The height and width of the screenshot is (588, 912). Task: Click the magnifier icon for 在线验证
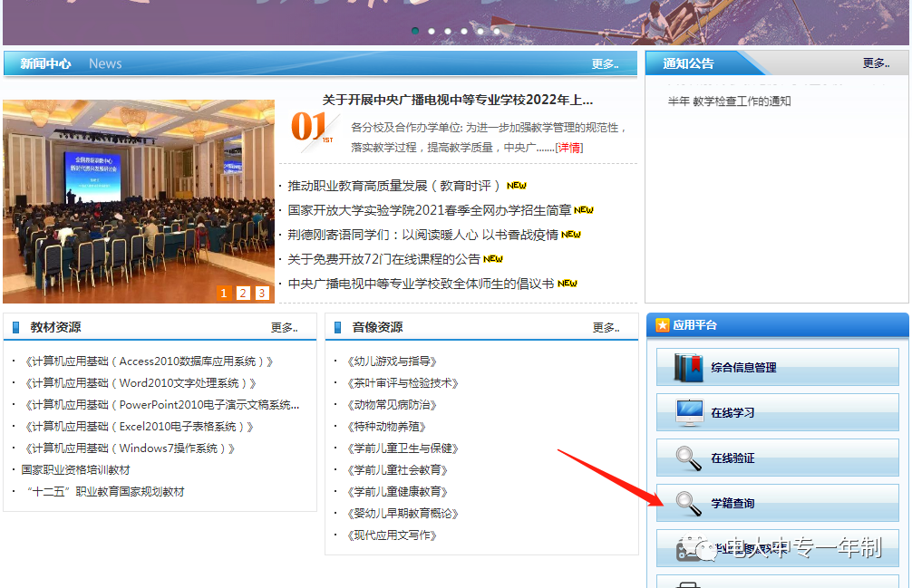[x=689, y=458]
